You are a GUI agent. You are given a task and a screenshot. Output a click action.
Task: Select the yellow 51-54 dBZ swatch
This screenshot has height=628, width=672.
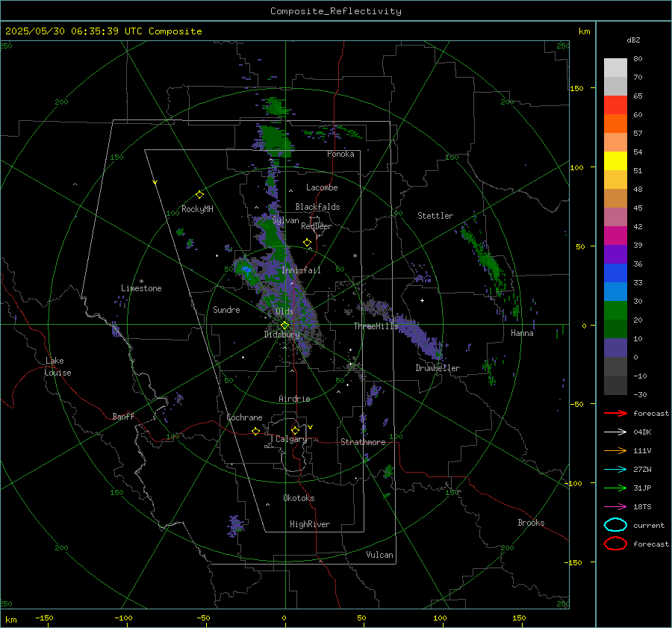pyautogui.click(x=615, y=161)
